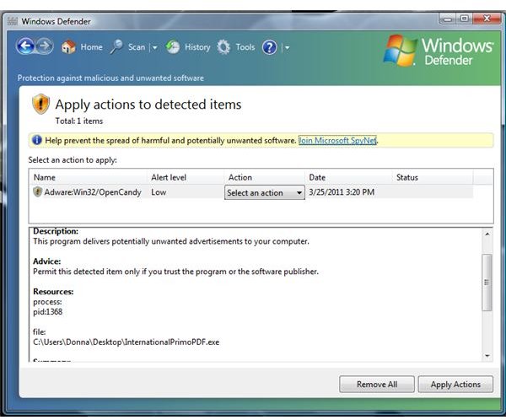
Task: Click description pane scroll up arrow
Action: pyautogui.click(x=487, y=234)
